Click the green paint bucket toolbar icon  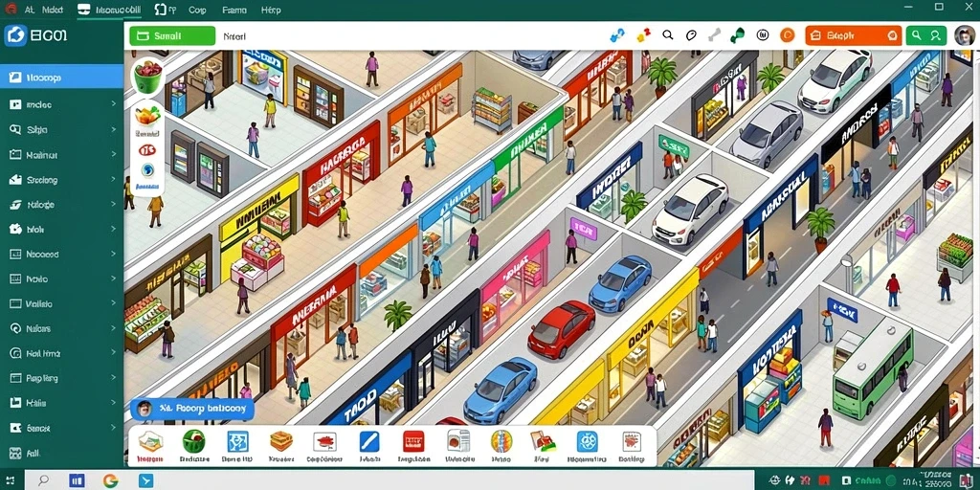(x=738, y=35)
